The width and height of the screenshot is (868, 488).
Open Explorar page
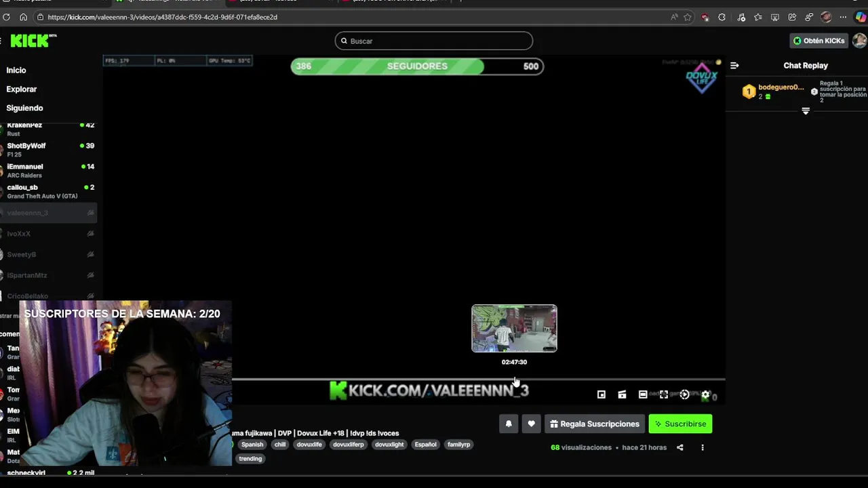pyautogui.click(x=22, y=89)
